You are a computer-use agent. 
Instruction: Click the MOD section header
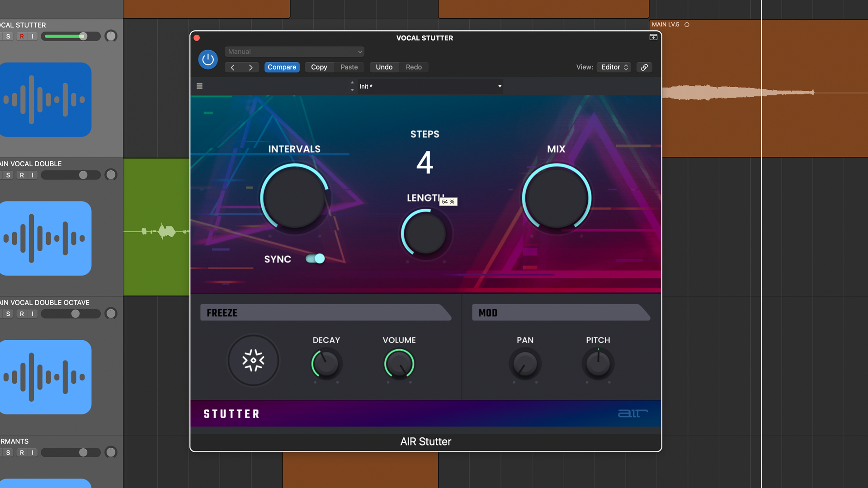(561, 312)
